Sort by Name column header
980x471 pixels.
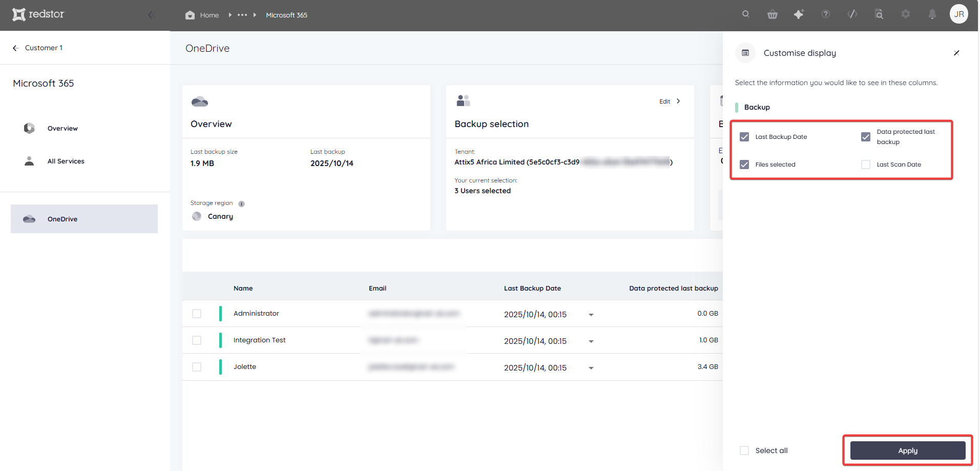(243, 289)
